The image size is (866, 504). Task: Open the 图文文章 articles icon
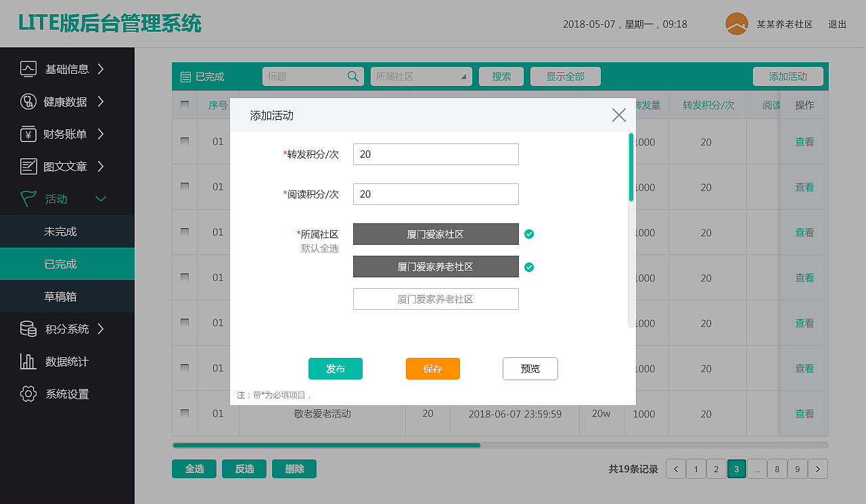(27, 166)
